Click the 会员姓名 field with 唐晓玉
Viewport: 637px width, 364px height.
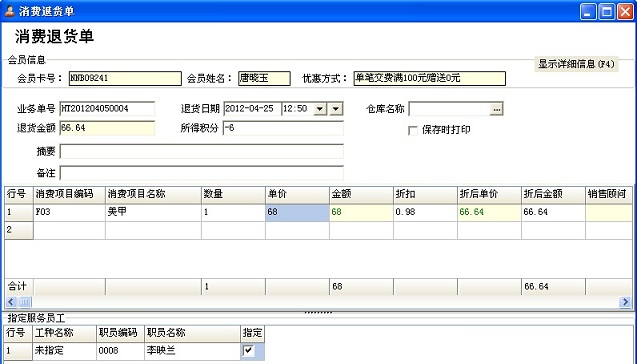click(264, 78)
